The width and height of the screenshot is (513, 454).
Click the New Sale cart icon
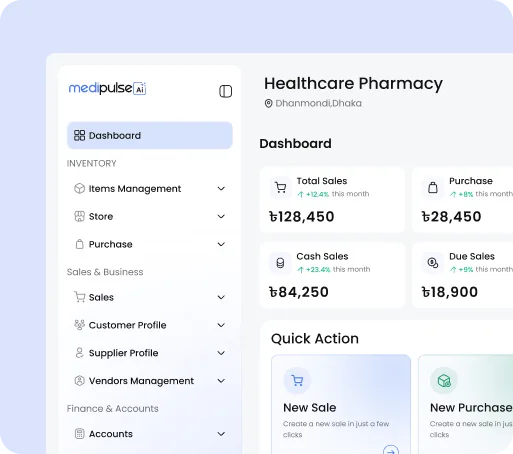point(297,380)
